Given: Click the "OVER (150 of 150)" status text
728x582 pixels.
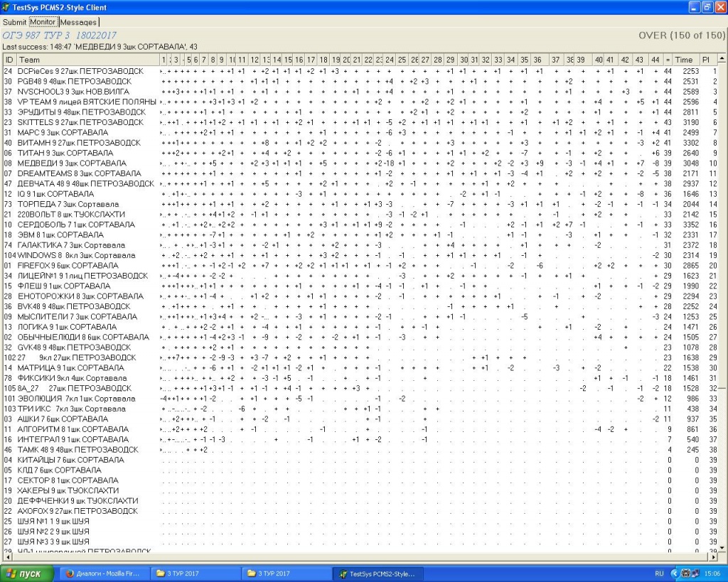Looking at the screenshot, I should click(x=682, y=36).
